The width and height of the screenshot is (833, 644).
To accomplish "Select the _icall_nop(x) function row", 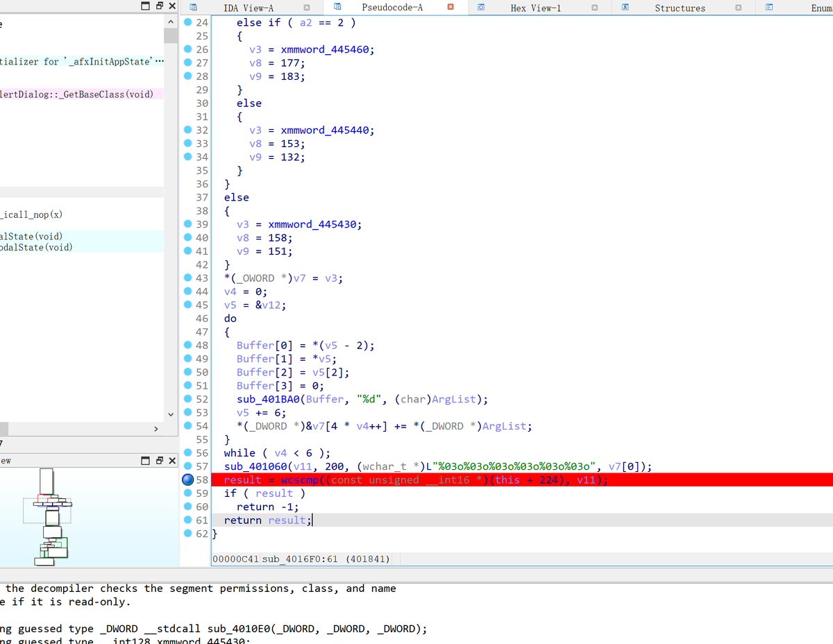I will tap(81, 214).
